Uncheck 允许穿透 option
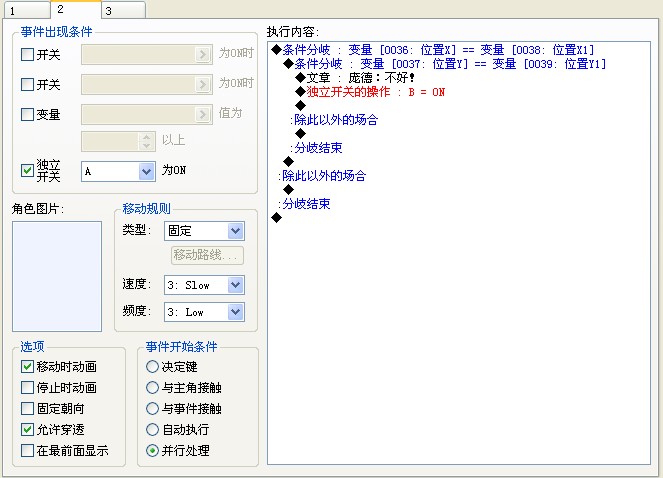 (x=27, y=430)
